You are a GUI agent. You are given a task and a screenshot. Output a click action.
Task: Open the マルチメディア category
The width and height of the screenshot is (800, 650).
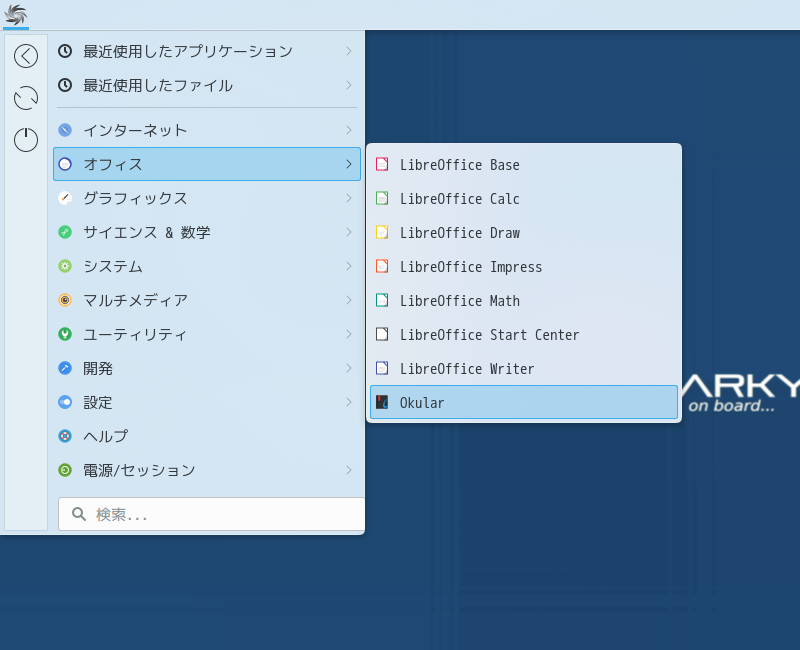coord(207,300)
